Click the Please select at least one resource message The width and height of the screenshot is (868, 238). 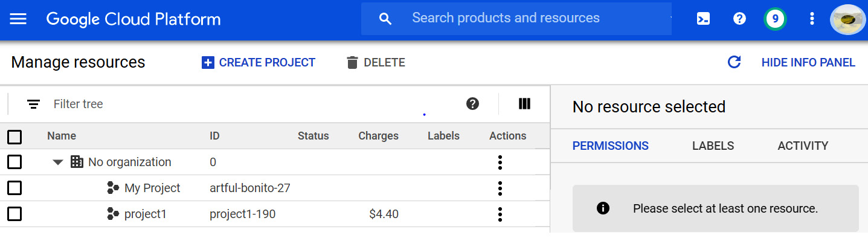pos(725,208)
